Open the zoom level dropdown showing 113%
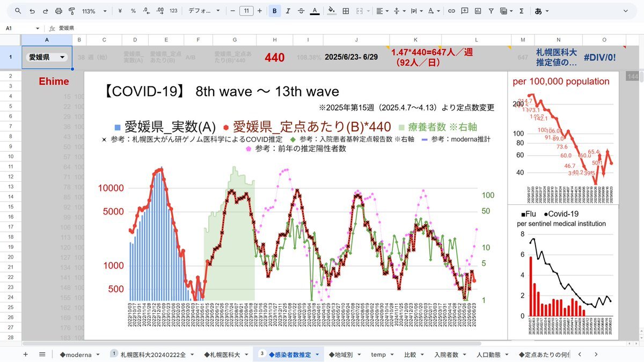 pyautogui.click(x=94, y=11)
